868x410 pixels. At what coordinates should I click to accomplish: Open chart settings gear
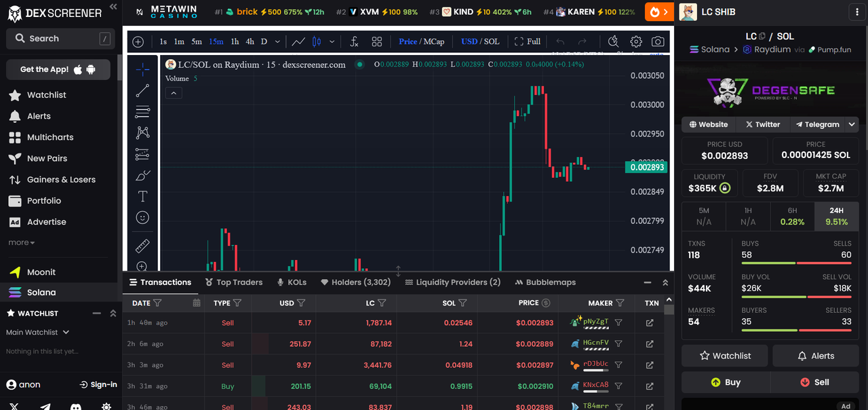click(x=636, y=41)
